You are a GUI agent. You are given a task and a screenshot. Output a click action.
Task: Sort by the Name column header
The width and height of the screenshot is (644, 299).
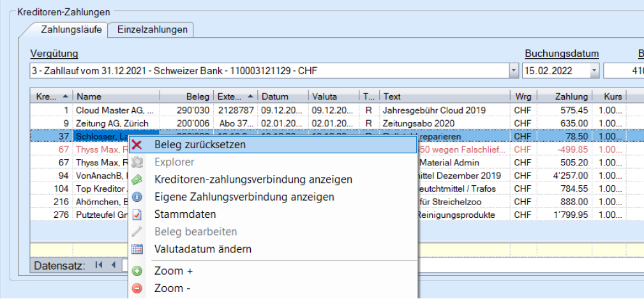pyautogui.click(x=116, y=96)
